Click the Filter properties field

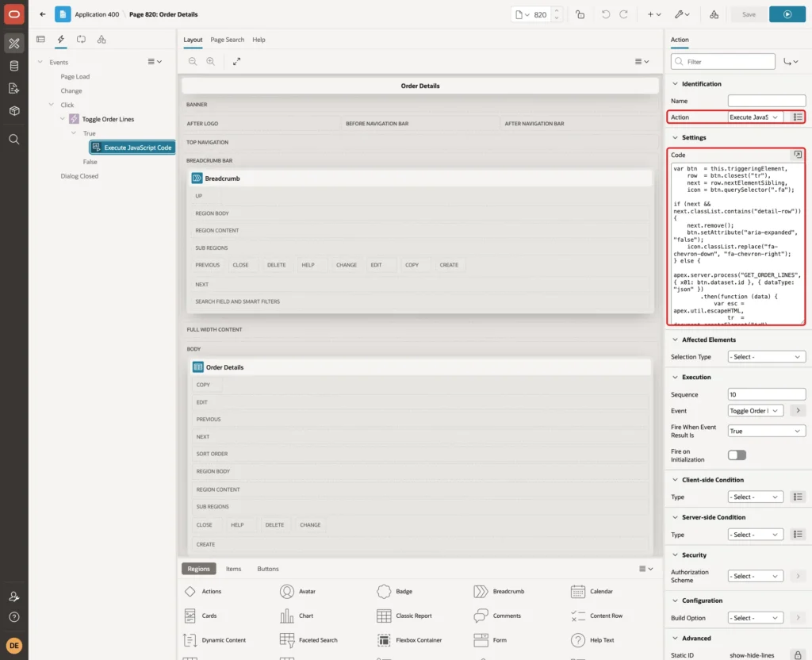point(723,62)
